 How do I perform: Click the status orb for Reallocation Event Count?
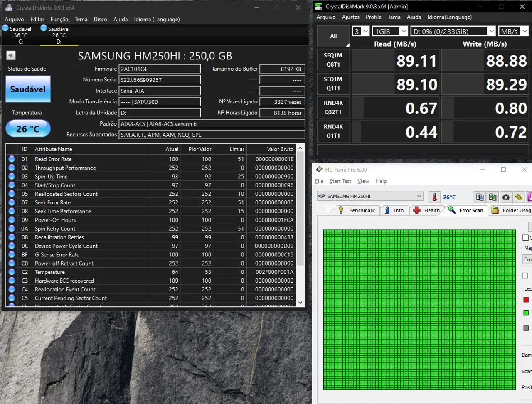(x=12, y=289)
